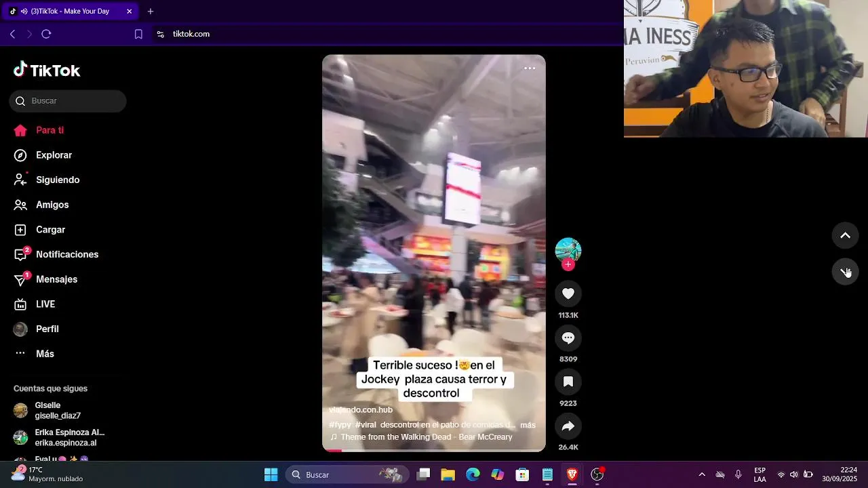Expand the Más options menu

pos(34,354)
